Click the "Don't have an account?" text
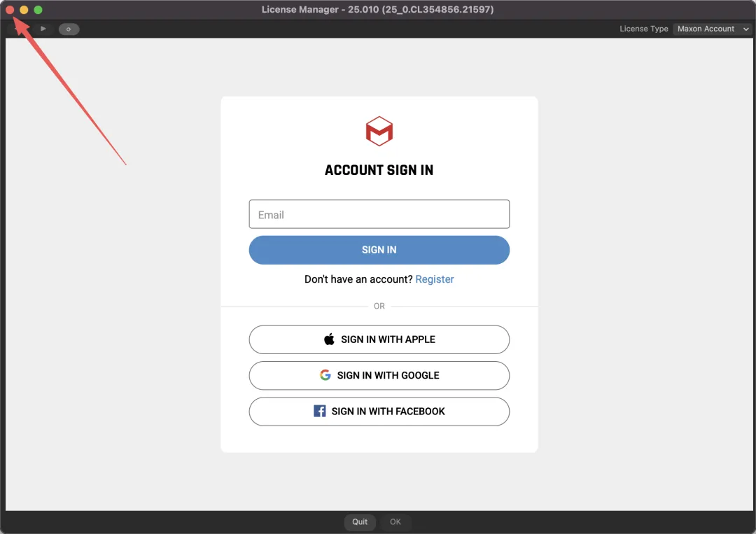The image size is (756, 534). point(358,279)
